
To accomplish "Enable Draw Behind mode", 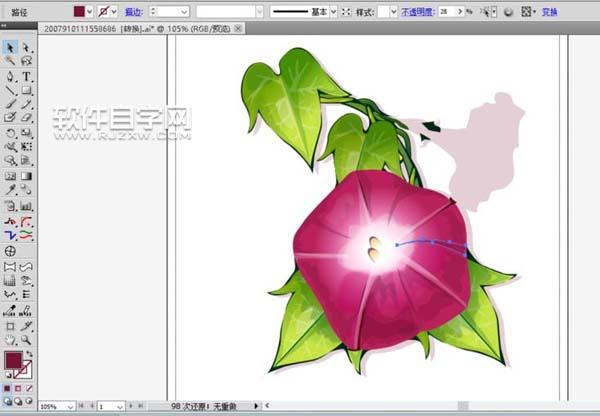I will point(18,401).
